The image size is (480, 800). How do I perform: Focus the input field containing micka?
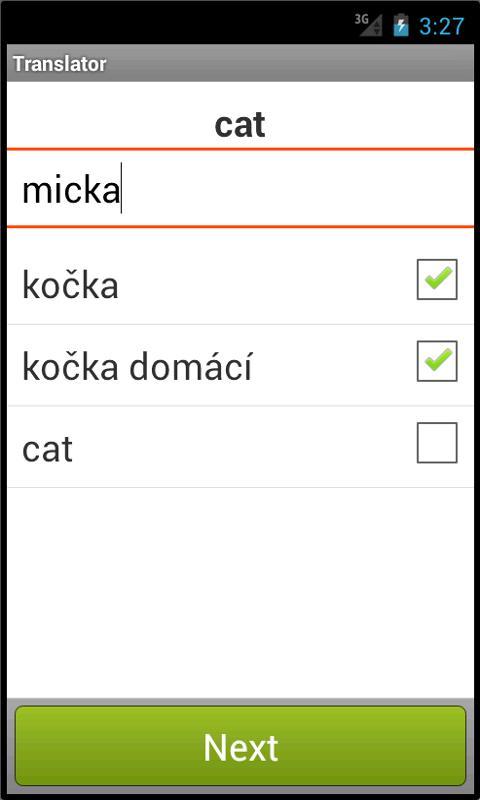coord(240,189)
